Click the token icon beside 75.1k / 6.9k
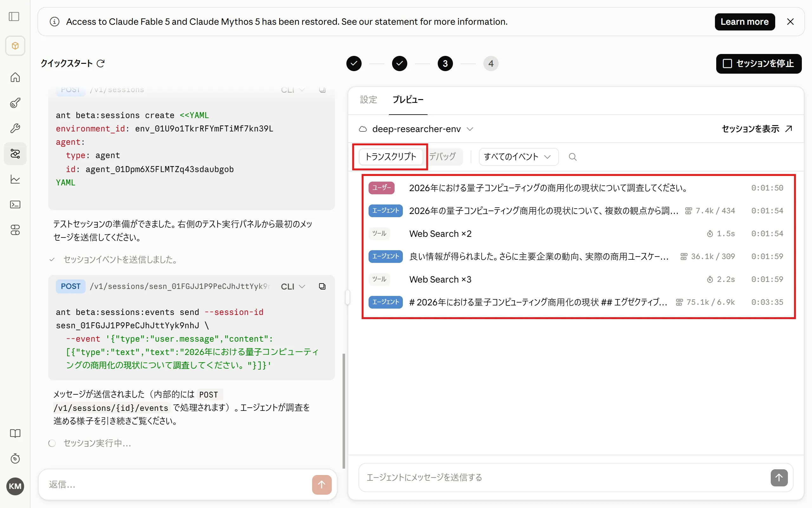Image resolution: width=812 pixels, height=508 pixels. (679, 302)
